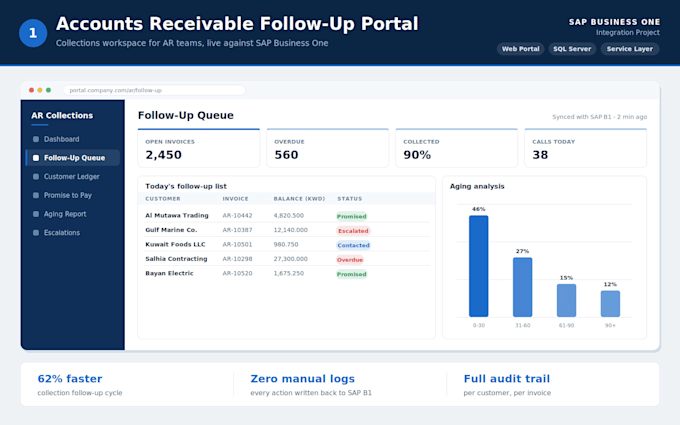The image size is (680, 425).
Task: Click the Follow-Up Queue sidebar icon
Action: [x=36, y=158]
